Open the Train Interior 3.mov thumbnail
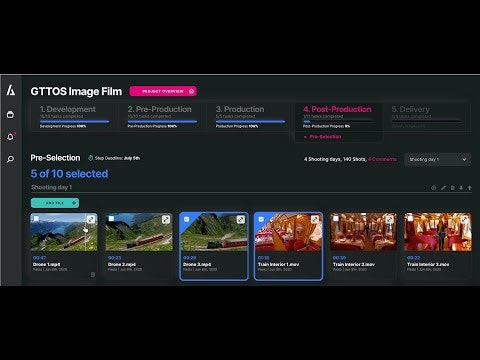 (x=438, y=232)
